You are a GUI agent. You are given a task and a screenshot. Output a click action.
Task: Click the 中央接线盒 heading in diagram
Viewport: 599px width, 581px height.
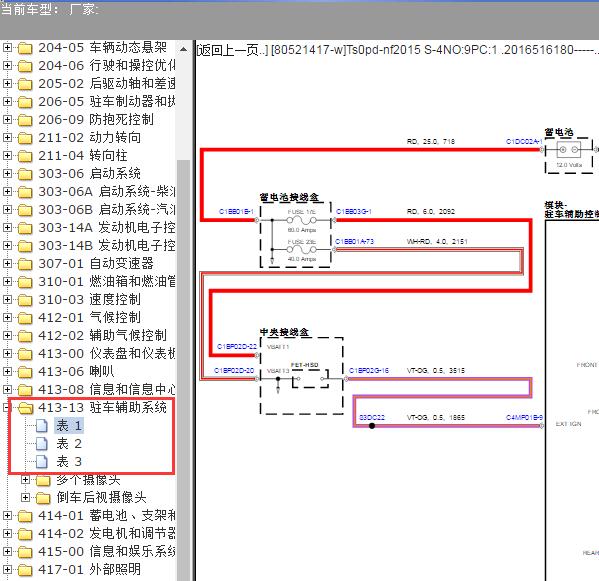point(284,332)
